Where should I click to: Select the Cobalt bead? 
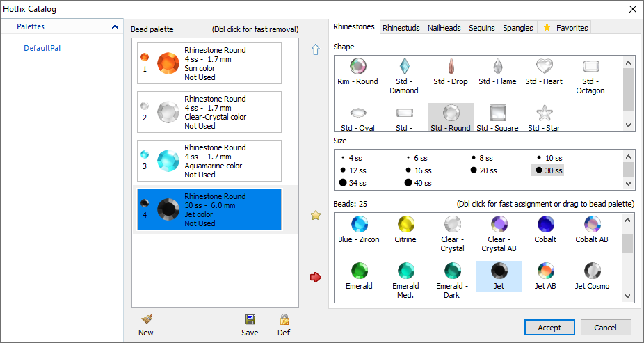pos(545,230)
